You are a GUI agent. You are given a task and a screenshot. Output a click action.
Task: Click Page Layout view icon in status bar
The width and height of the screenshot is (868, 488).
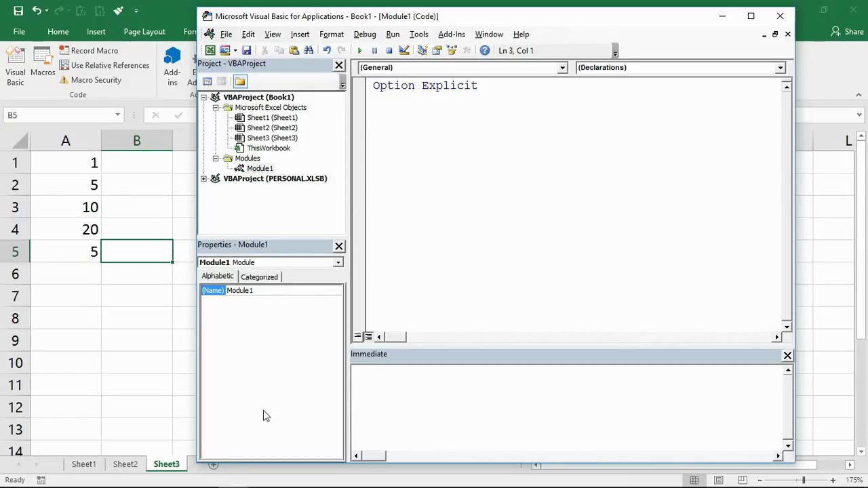pos(718,481)
